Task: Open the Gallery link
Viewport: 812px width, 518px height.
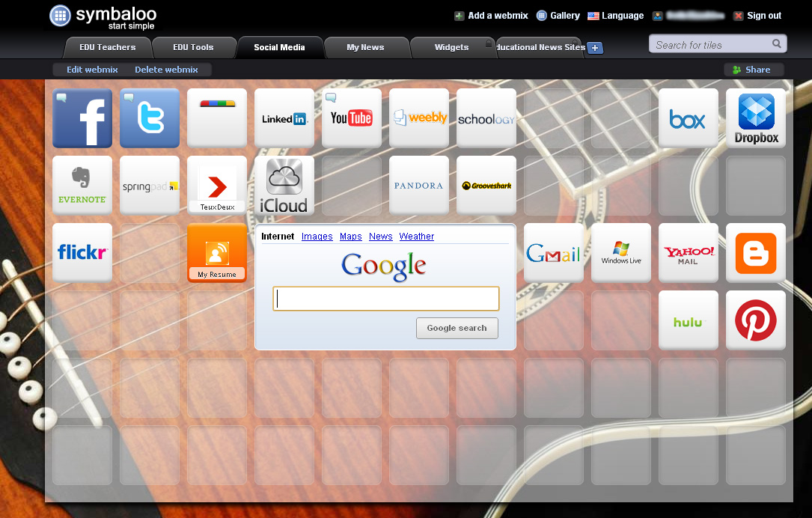Action: pos(558,16)
